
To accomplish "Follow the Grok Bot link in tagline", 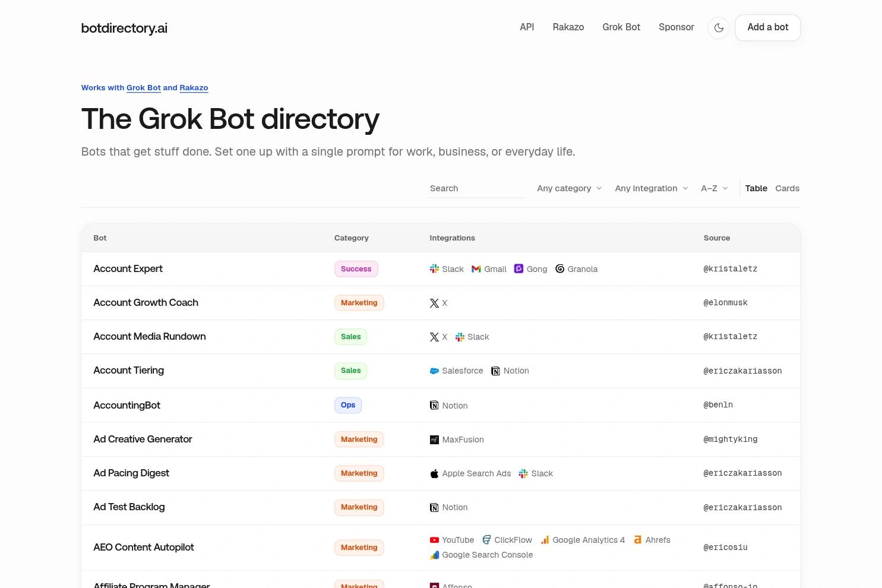I will [144, 88].
